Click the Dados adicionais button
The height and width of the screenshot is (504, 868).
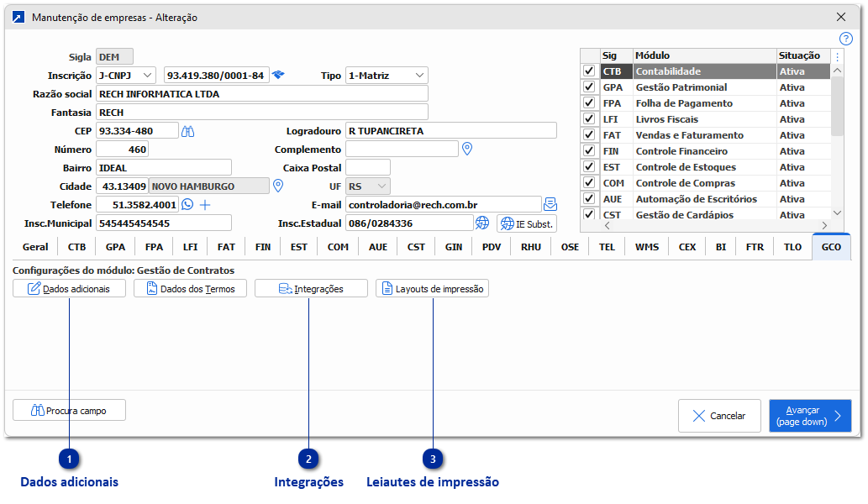tap(69, 289)
